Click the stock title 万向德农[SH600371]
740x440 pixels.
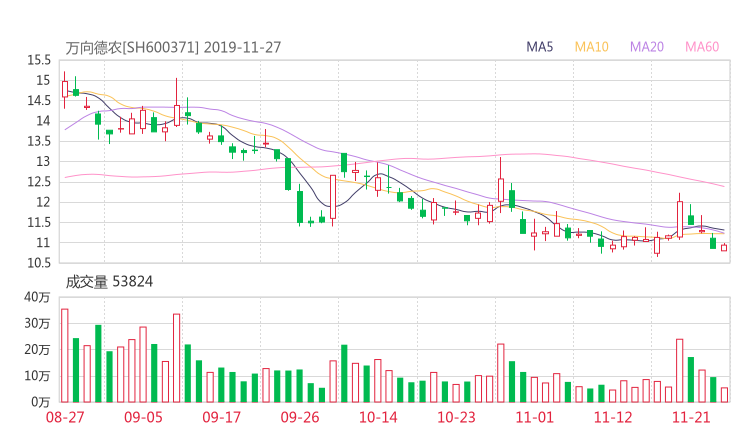pos(132,48)
